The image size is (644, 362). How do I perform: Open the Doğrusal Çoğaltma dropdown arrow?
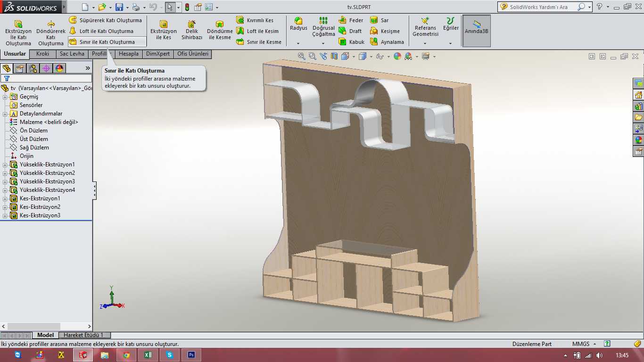(323, 43)
